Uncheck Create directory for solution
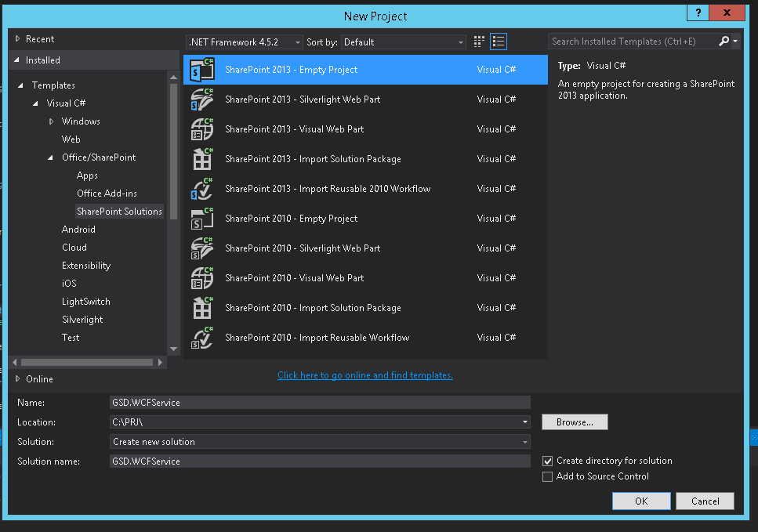 [548, 461]
